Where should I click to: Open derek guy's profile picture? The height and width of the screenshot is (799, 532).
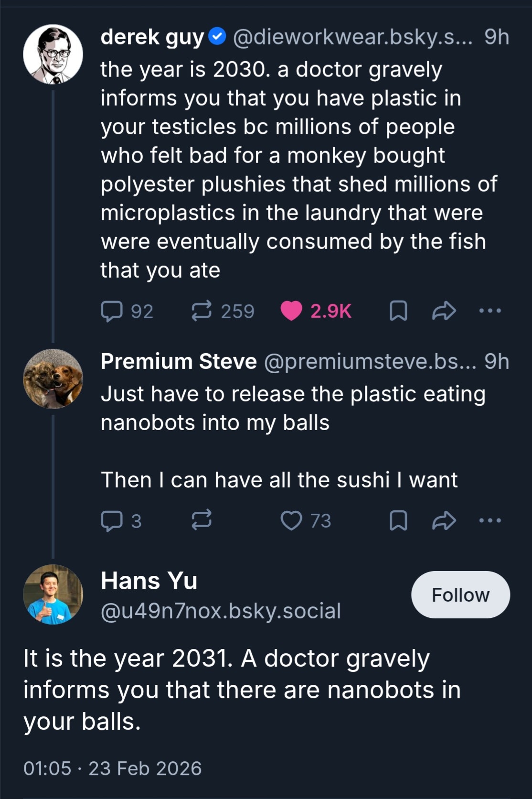(x=53, y=54)
